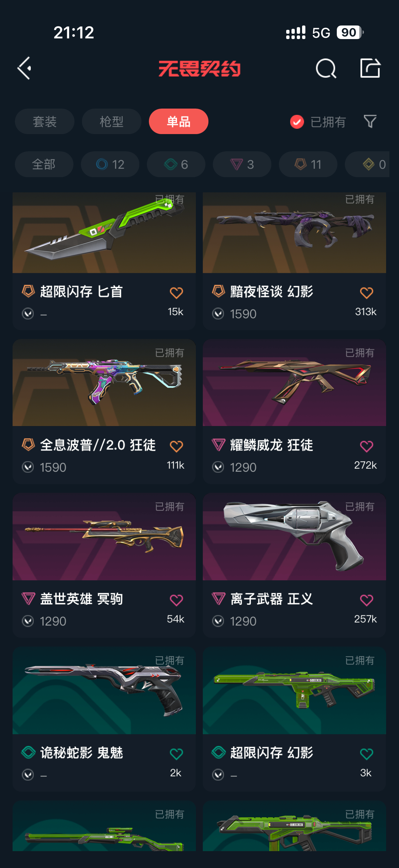Screen dimensions: 399x868
Task: Select the 全部 filter chip
Action: tap(44, 165)
